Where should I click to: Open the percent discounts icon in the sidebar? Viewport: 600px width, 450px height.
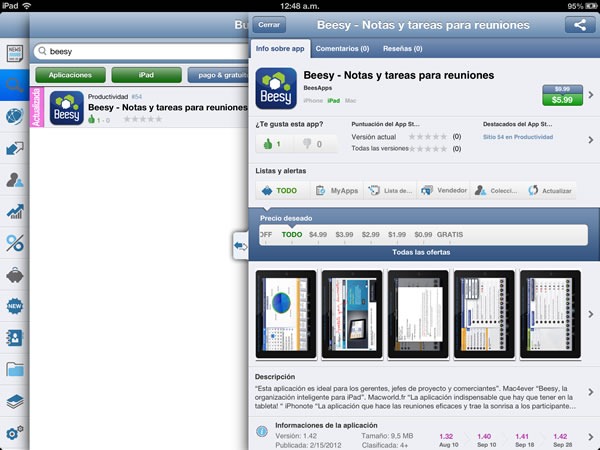15,243
